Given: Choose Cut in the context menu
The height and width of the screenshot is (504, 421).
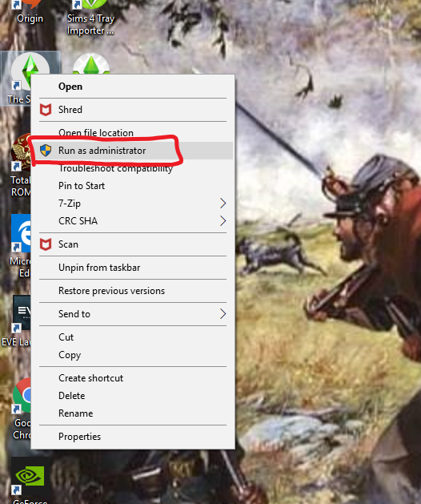Looking at the screenshot, I should click(133, 337).
